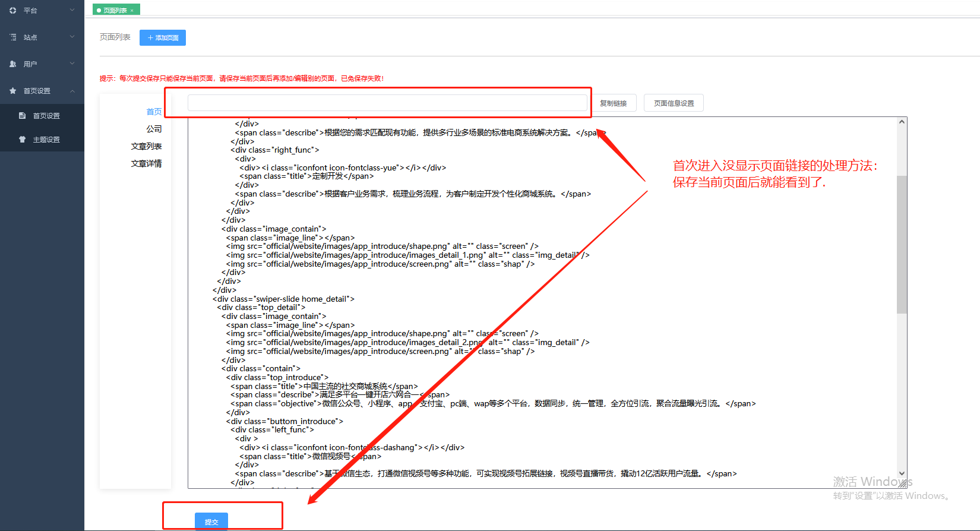Click the 站点 site list icon

tap(13, 37)
